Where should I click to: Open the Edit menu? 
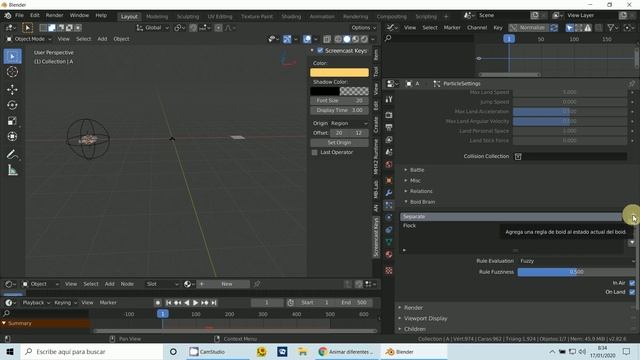[x=35, y=16]
